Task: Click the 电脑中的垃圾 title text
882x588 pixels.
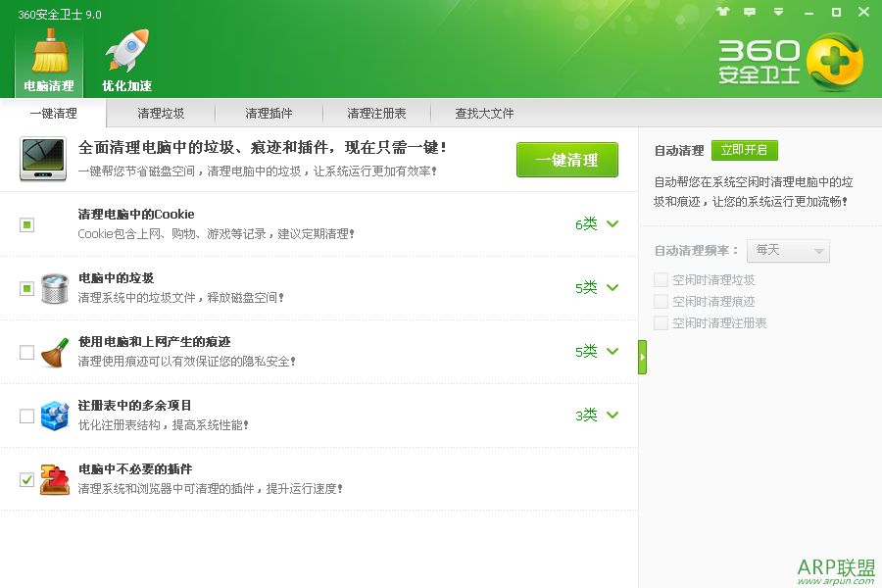Action: click(x=116, y=278)
